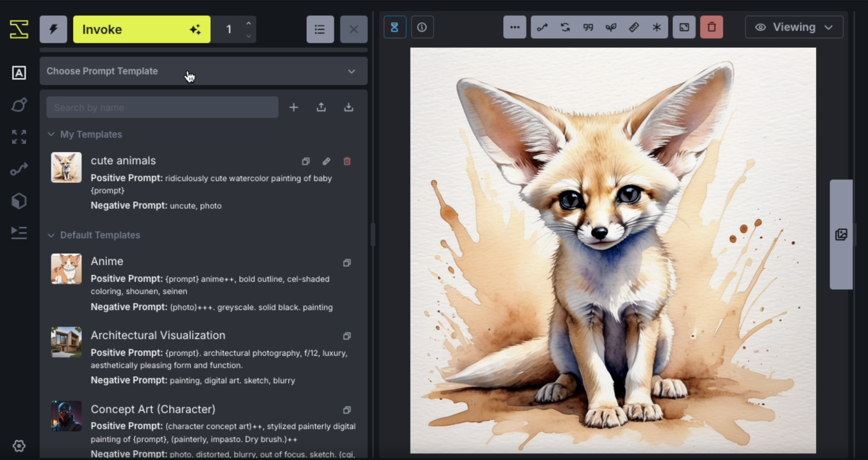Switch to the Workflows tab in sidebar
This screenshot has height=460, width=868.
point(19,169)
